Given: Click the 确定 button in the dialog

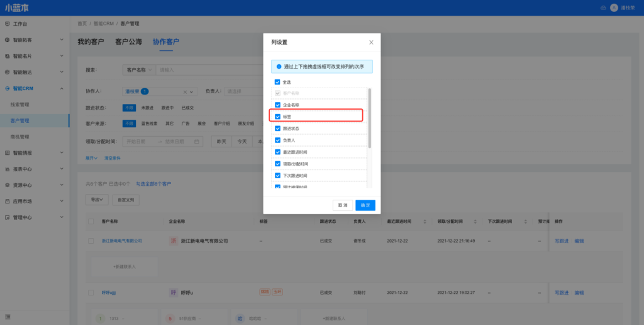Looking at the screenshot, I should coord(365,205).
